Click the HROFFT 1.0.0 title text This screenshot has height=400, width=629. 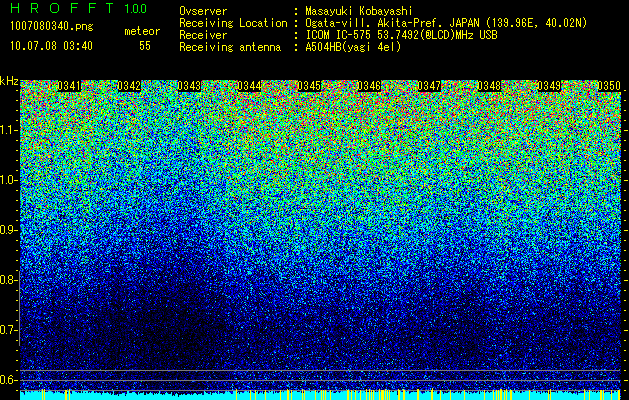click(79, 8)
